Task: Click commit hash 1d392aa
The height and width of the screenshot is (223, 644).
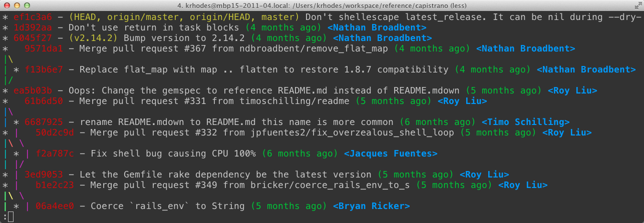Action: tap(33, 27)
